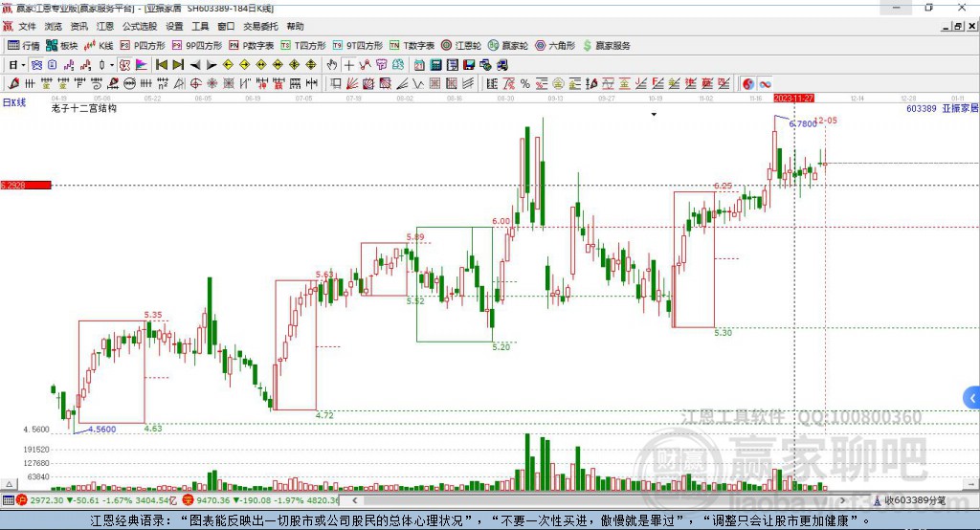Step chart right with black right arrow
The height and width of the screenshot is (530, 980).
pyautogui.click(x=212, y=65)
